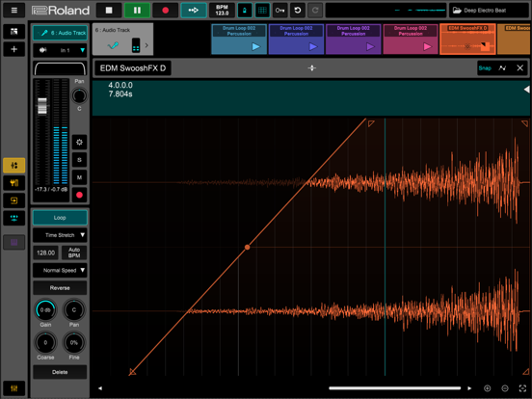Click the Reverse button

click(x=60, y=288)
